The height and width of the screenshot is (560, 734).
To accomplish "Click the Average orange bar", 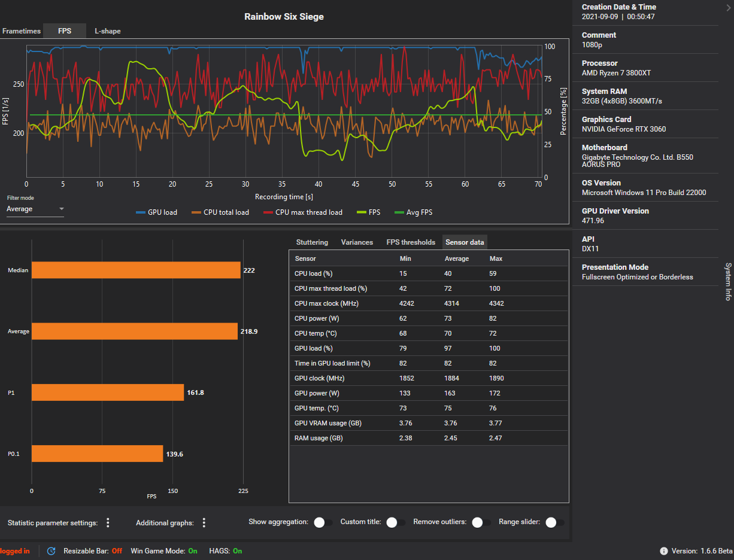I will [x=135, y=331].
